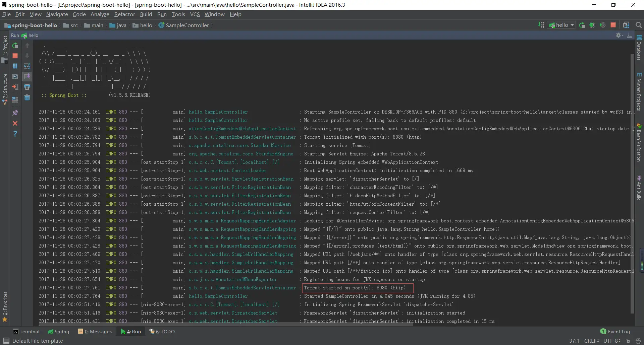644x345 pixels.
Task: Click SampleController in the breadcrumb bar
Action: pos(187,25)
